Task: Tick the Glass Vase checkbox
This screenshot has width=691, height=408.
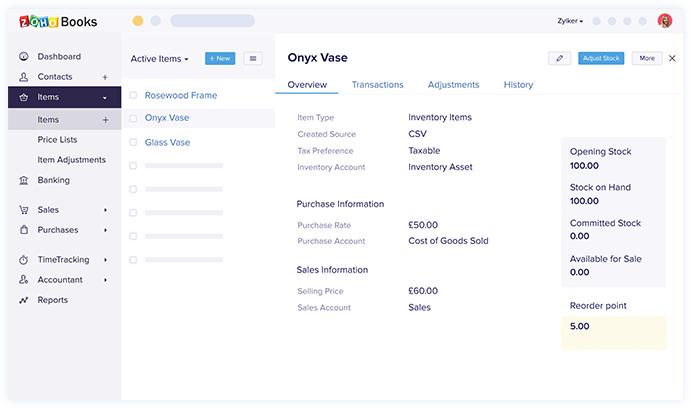Action: pyautogui.click(x=133, y=142)
